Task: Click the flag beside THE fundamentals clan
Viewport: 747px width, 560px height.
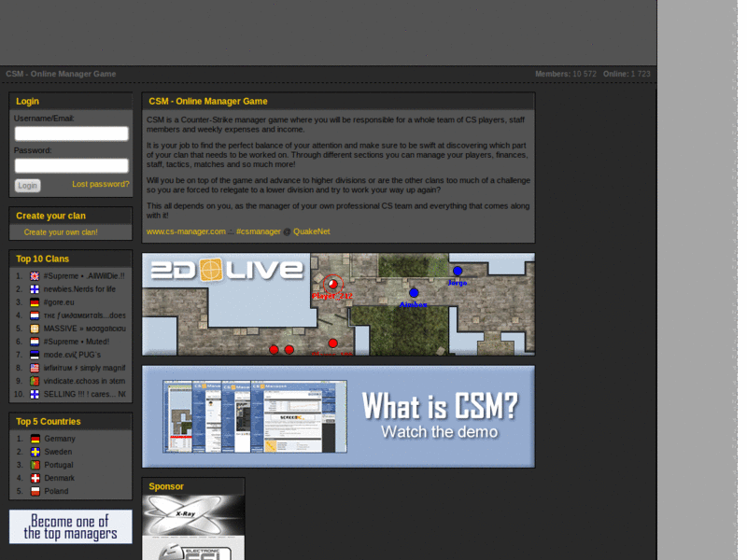Action: tap(35, 315)
